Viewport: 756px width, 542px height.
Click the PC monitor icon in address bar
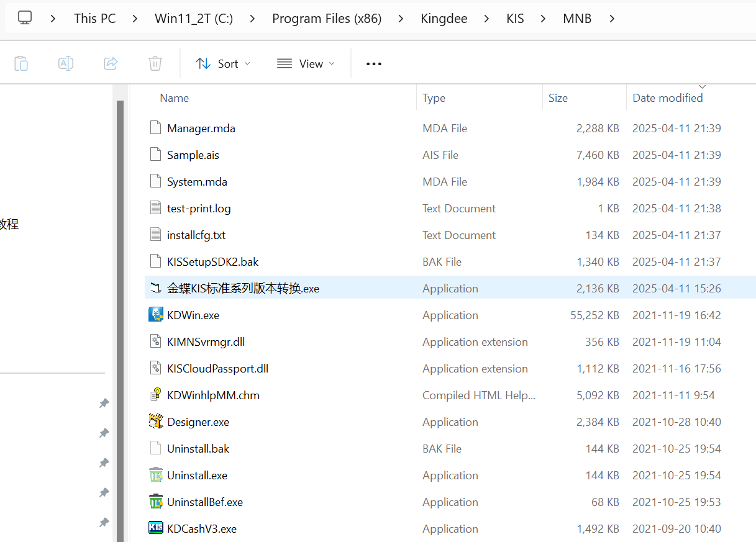[25, 18]
